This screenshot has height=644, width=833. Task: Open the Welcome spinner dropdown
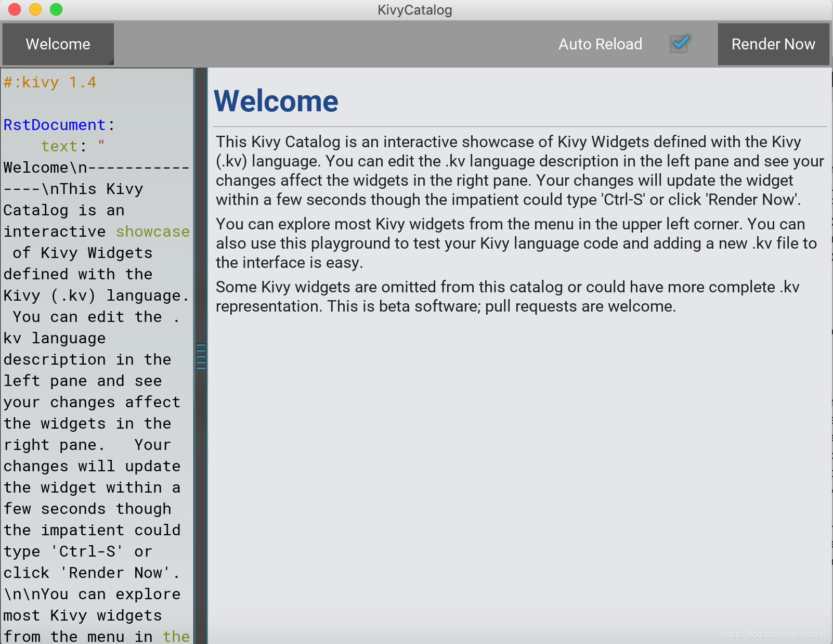58,44
